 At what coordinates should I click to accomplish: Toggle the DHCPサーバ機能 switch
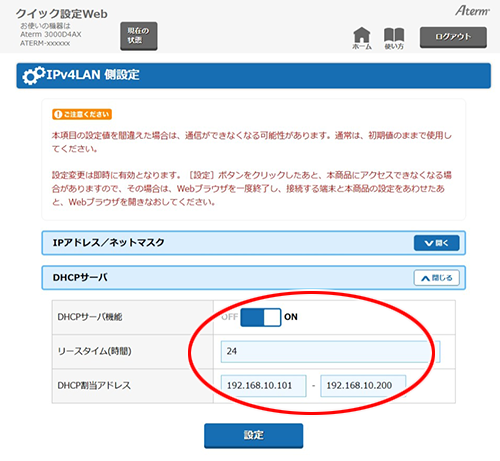click(261, 317)
